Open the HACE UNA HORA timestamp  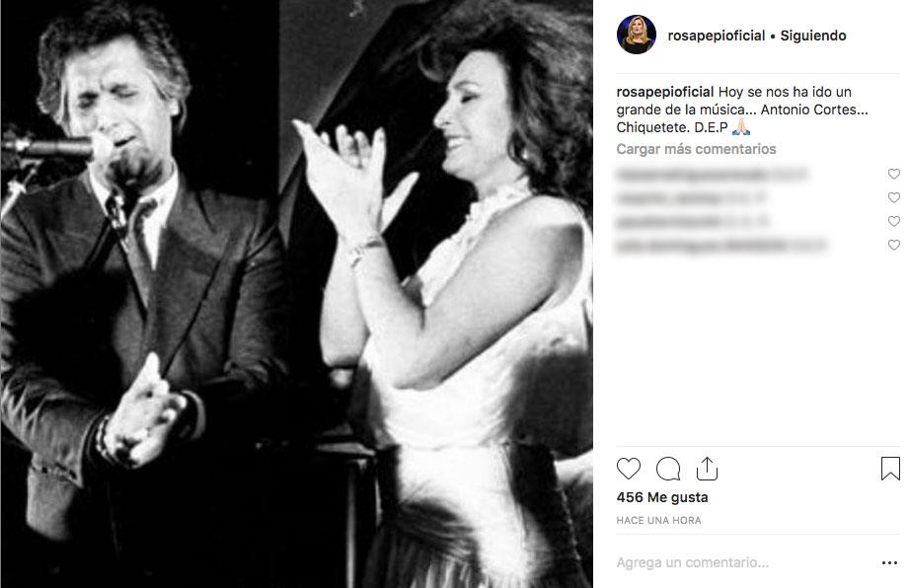pos(658,520)
